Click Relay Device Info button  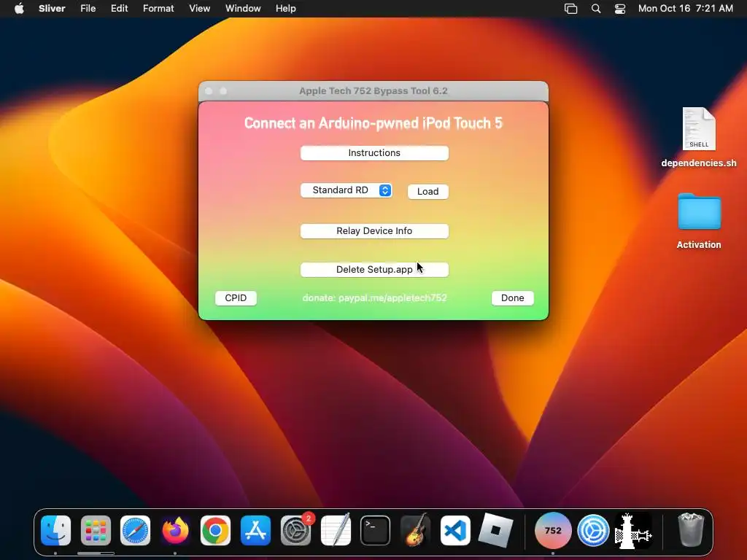[x=374, y=231]
